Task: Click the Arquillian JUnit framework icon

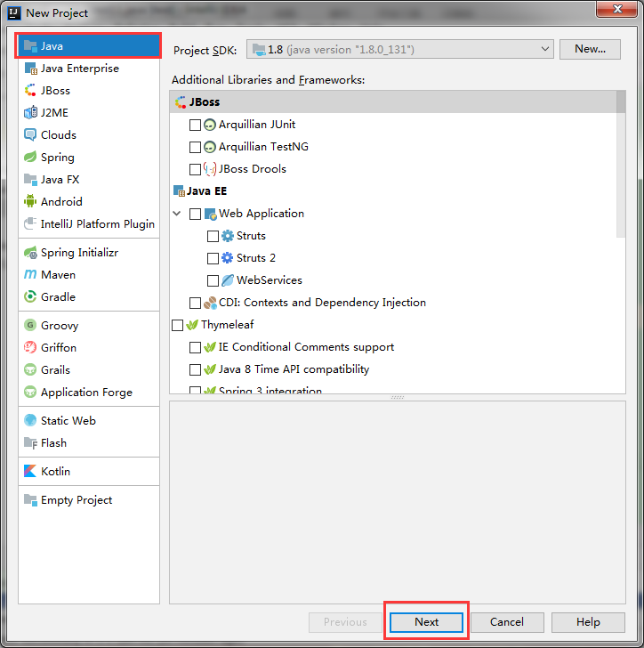Action: click(210, 125)
